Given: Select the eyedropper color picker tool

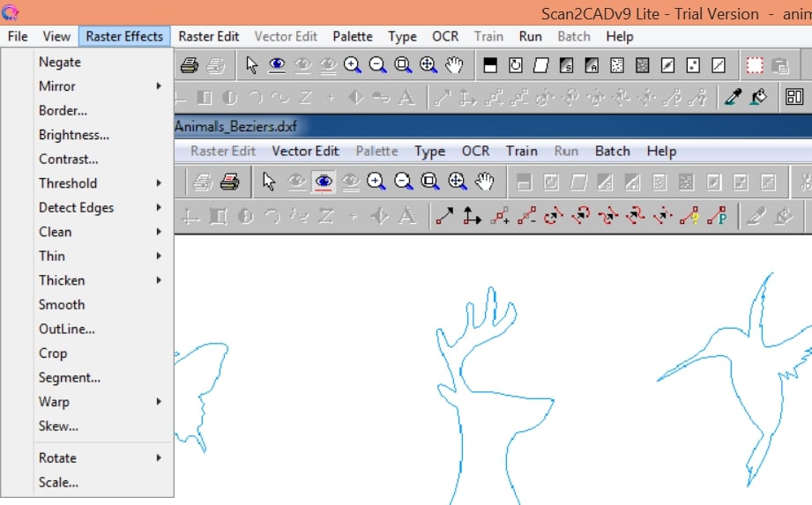Looking at the screenshot, I should (x=733, y=97).
